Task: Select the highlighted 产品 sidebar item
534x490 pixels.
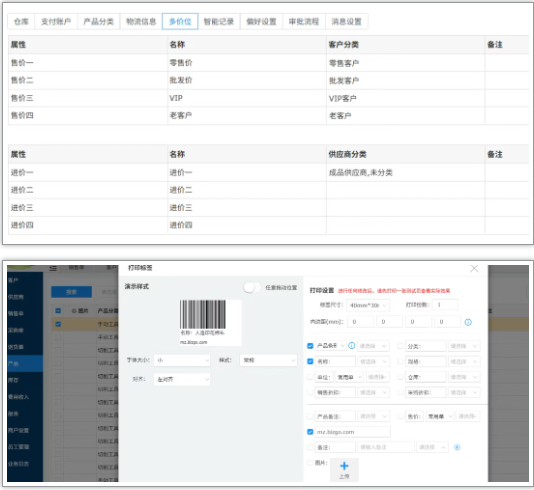Action: 25,363
